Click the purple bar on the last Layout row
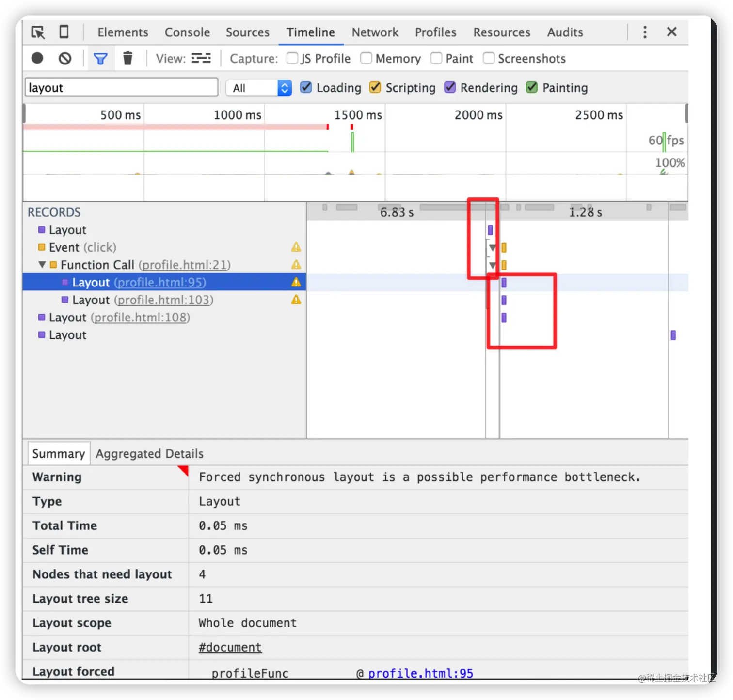 [673, 335]
